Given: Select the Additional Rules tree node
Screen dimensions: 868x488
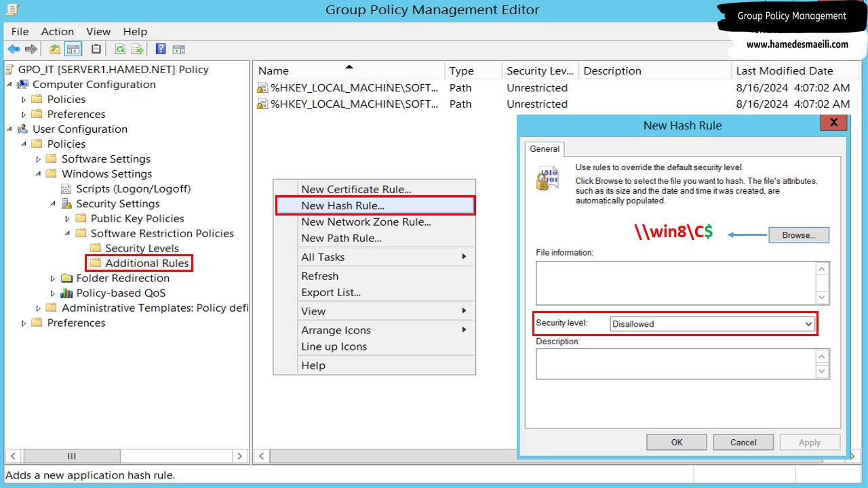Looking at the screenshot, I should tap(146, 263).
